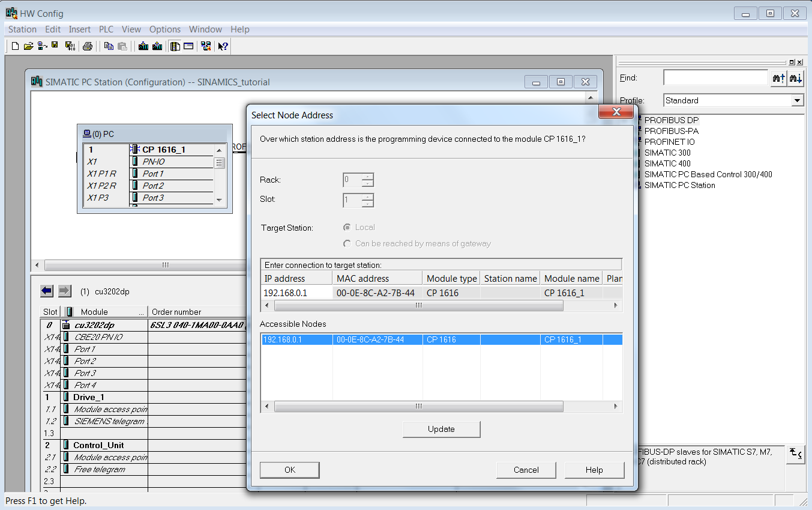Open the Station menu
The height and width of the screenshot is (510, 812).
23,29
